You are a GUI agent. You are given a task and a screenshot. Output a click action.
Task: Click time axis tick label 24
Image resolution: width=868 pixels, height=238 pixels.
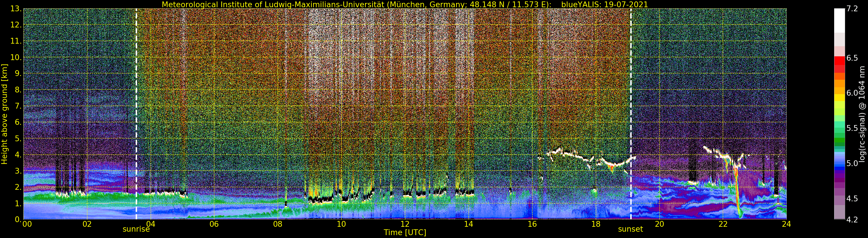coord(786,224)
